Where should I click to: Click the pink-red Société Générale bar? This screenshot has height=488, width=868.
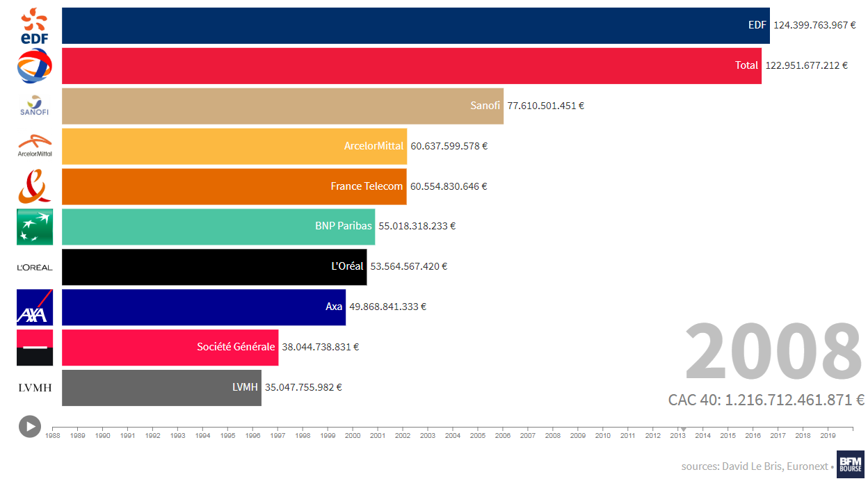[170, 348]
